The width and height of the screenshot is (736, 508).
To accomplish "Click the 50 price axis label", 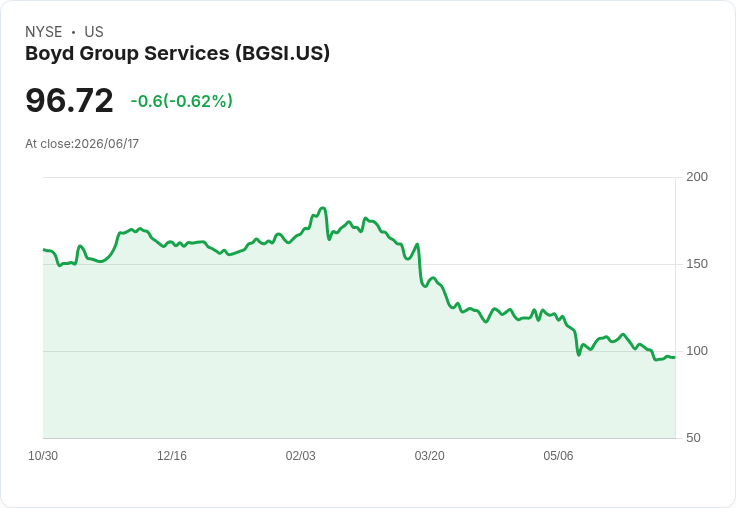I will [x=693, y=438].
